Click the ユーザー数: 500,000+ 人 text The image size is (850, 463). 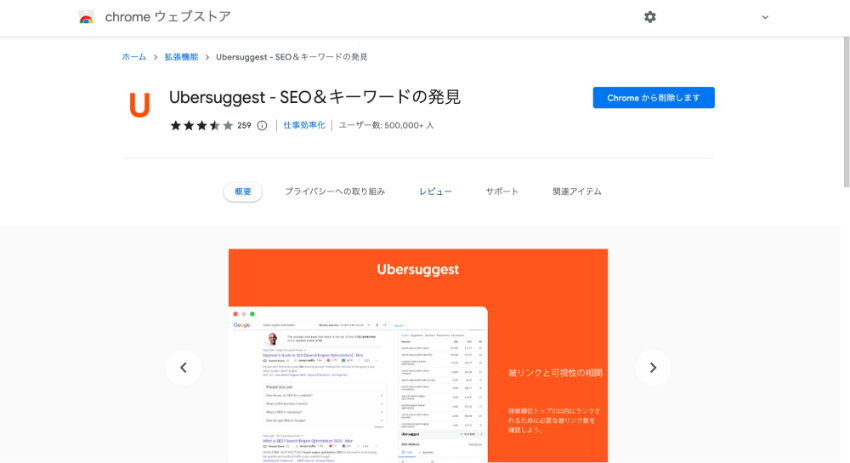(x=387, y=125)
